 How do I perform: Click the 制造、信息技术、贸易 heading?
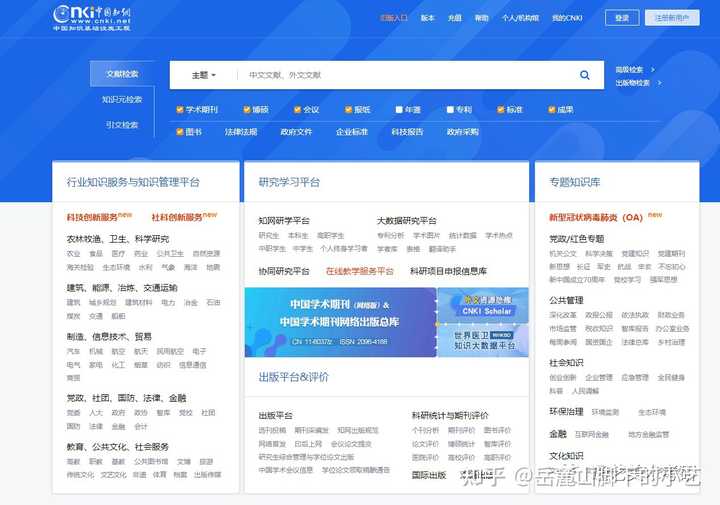coord(109,337)
